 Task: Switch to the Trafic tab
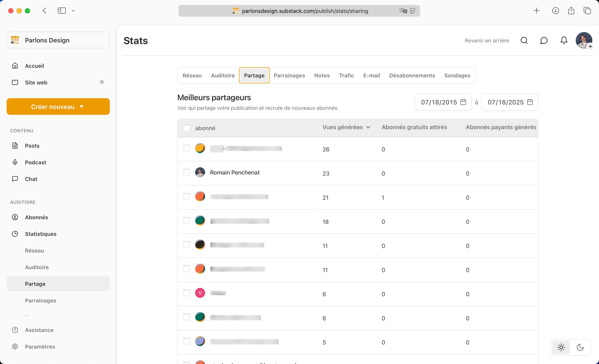click(346, 75)
